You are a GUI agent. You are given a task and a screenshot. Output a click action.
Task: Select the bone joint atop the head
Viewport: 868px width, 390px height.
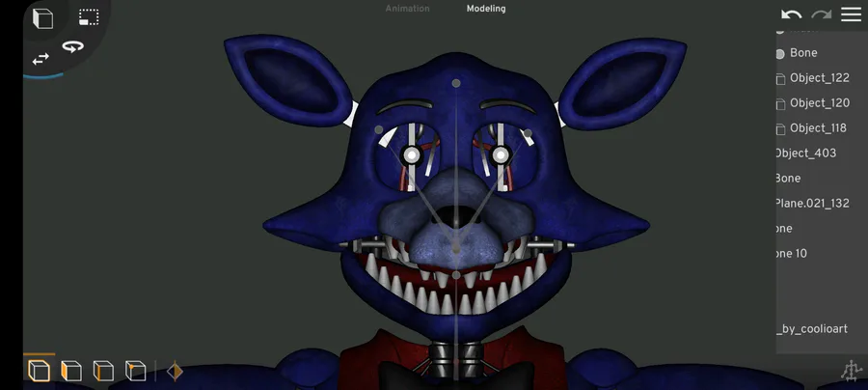point(455,83)
